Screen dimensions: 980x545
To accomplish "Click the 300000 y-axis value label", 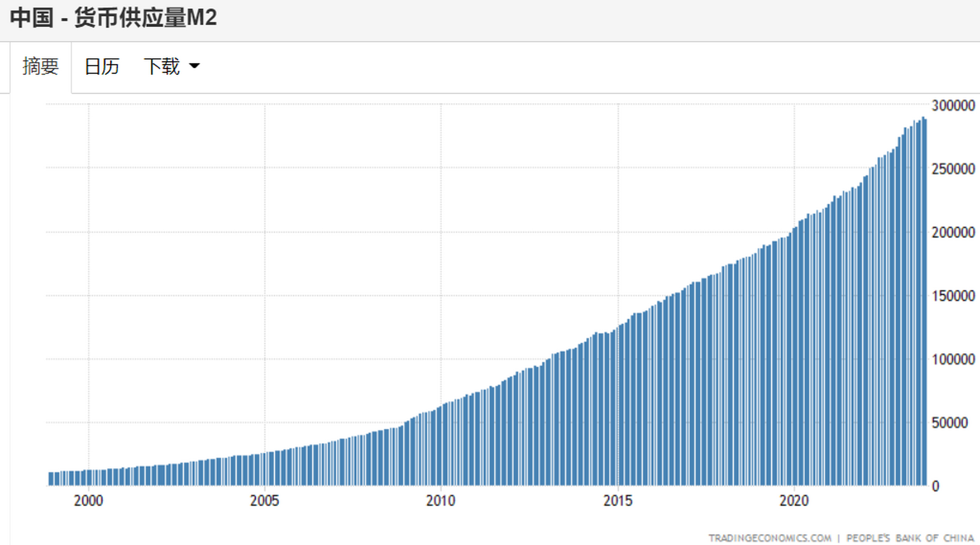I will point(953,106).
